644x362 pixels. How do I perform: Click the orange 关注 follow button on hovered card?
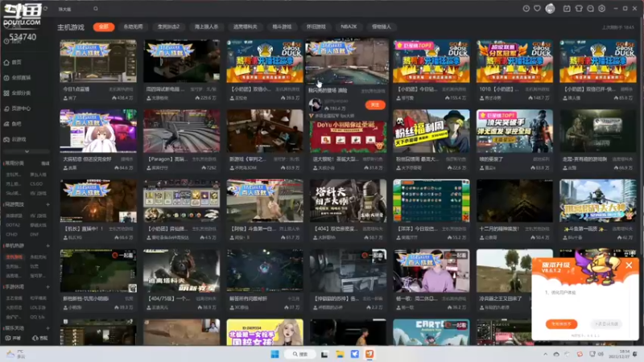tap(375, 105)
